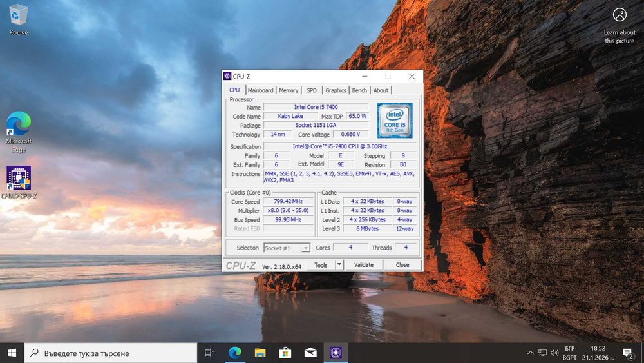The height and width of the screenshot is (363, 644).
Task: Switch to the Mainboard tab
Action: click(x=260, y=90)
